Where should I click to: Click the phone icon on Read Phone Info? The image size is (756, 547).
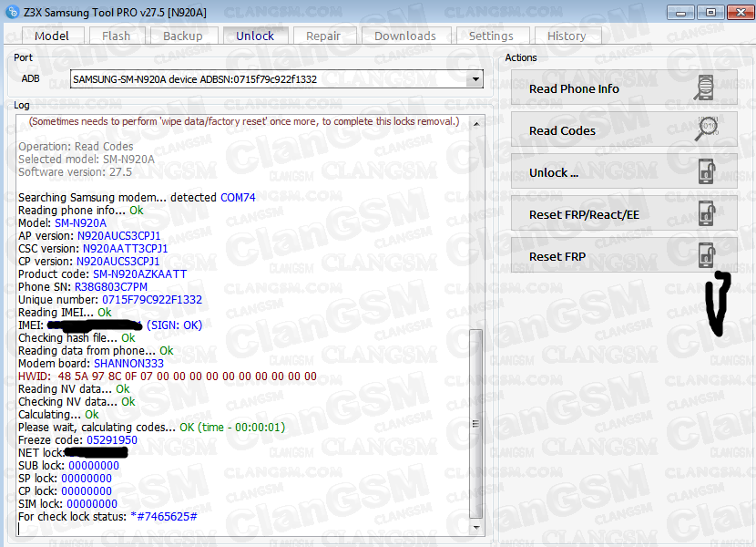[x=705, y=88]
